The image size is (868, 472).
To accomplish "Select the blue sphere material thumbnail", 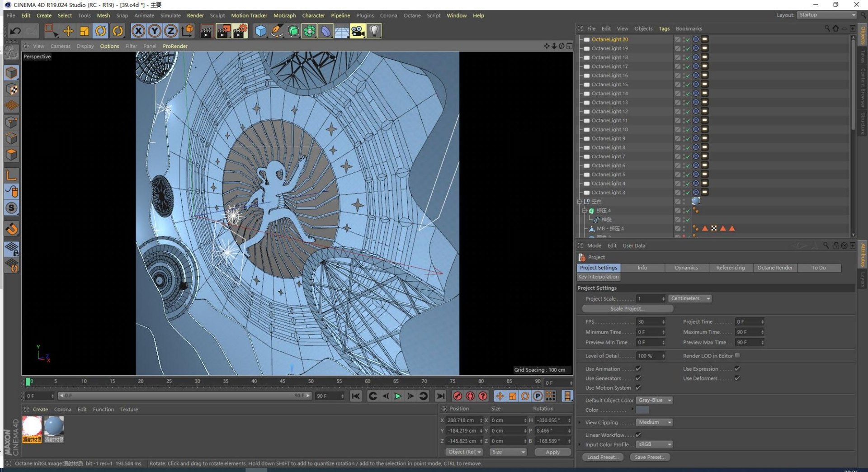I will click(54, 429).
